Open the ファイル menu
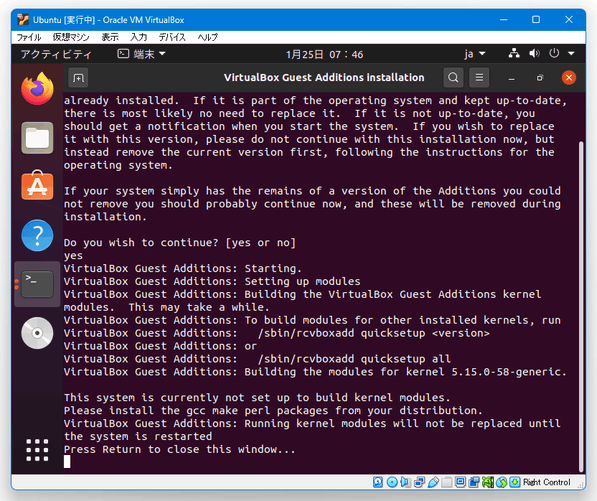The width and height of the screenshot is (597, 501). point(29,37)
